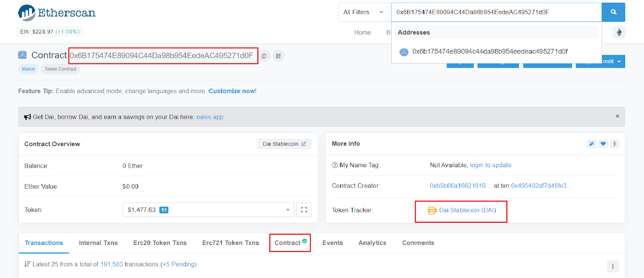Click the sort icon beside Latest 25
This screenshot has height=278, width=644.
27,264
